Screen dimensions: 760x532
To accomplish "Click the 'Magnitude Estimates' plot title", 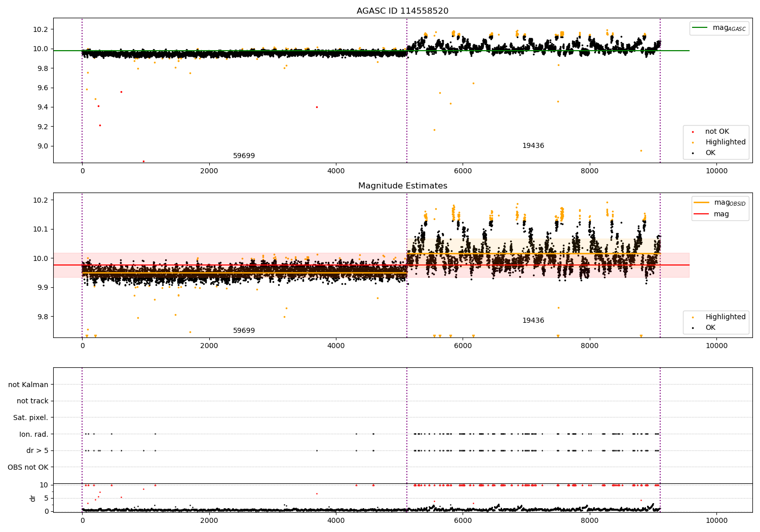I will (402, 186).
